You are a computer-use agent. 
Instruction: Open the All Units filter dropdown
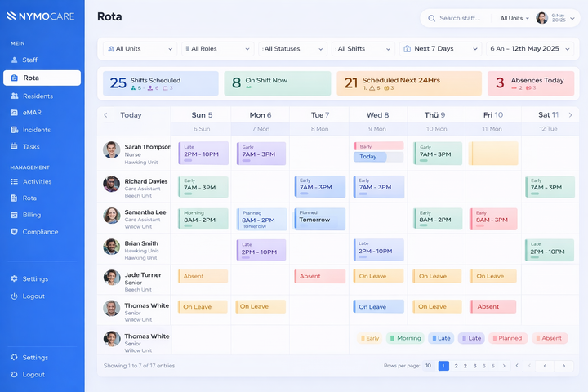(x=140, y=49)
